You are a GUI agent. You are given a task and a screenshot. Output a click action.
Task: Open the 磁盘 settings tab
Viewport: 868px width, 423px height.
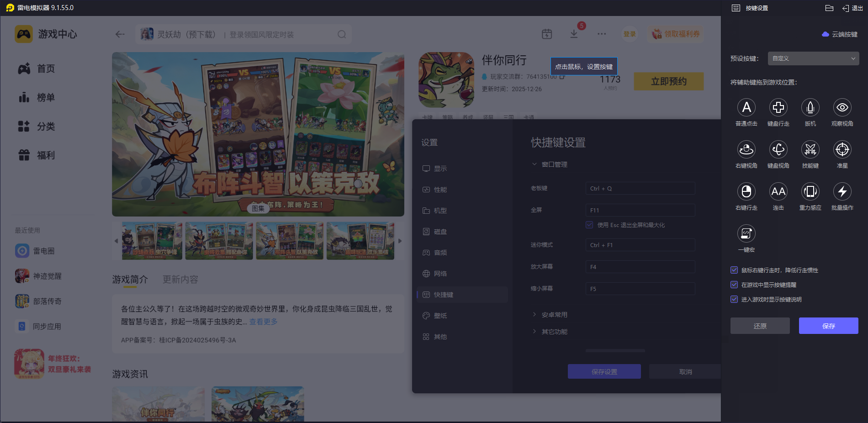pos(462,232)
